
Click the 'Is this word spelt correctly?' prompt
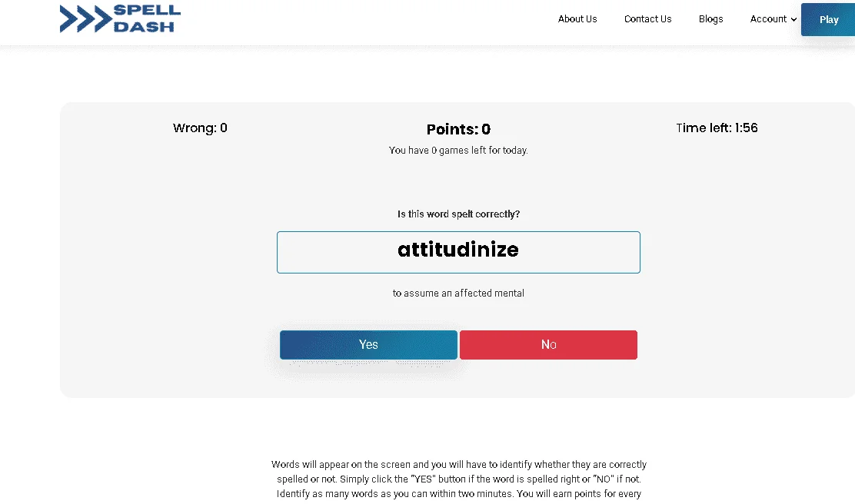click(458, 214)
